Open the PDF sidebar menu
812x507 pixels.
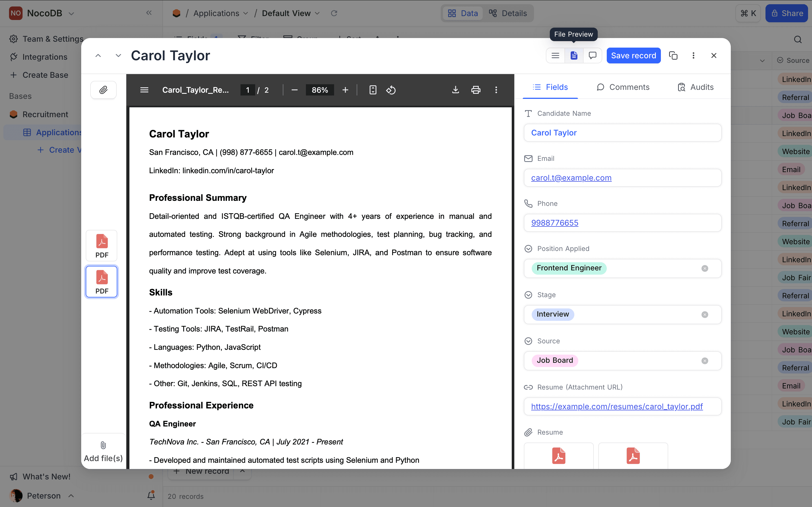144,90
